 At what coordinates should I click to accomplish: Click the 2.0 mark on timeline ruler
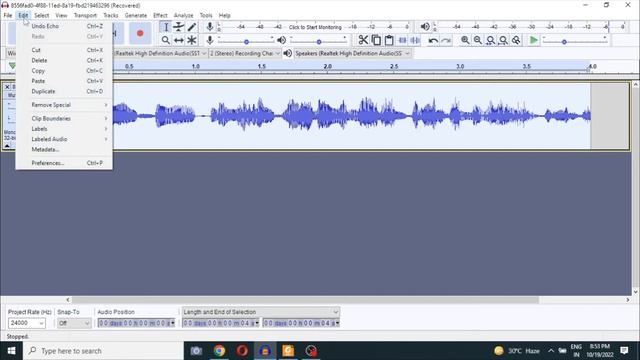[x=327, y=66]
